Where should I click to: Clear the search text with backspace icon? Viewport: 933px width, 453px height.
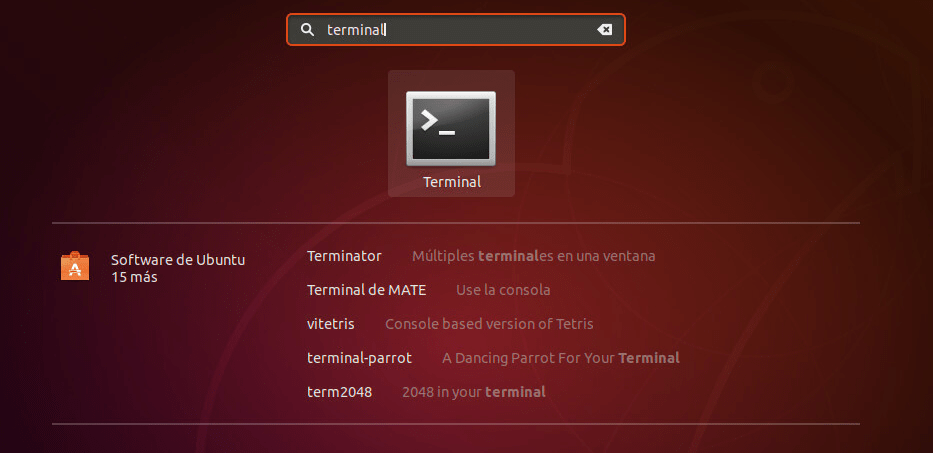click(604, 30)
